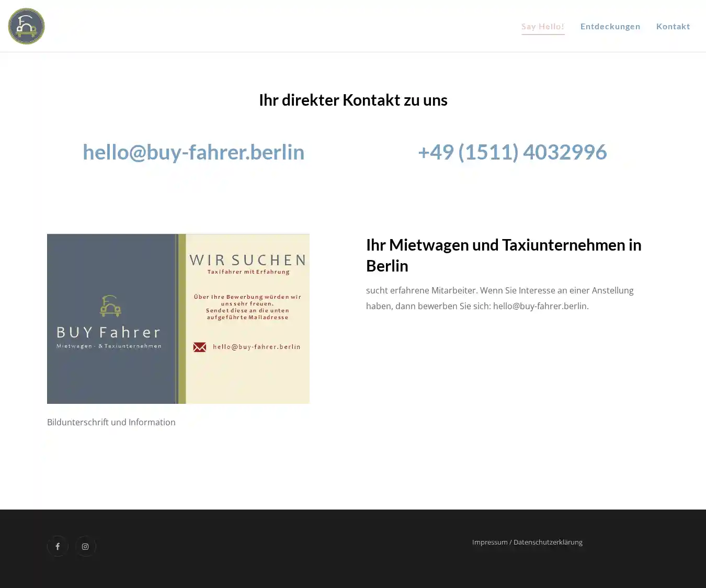
Task: Open the Impressum footer link
Action: 489,542
